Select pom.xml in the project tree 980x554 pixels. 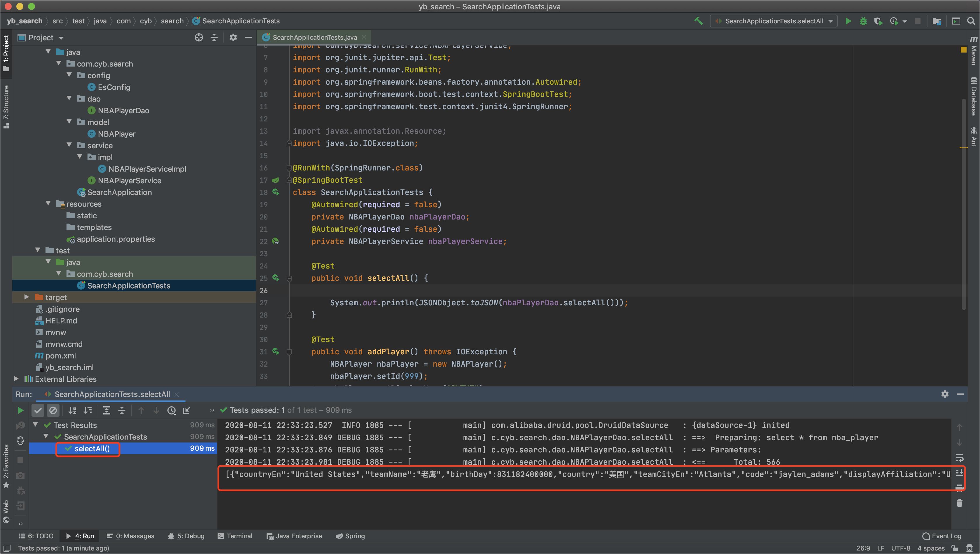[55, 356]
